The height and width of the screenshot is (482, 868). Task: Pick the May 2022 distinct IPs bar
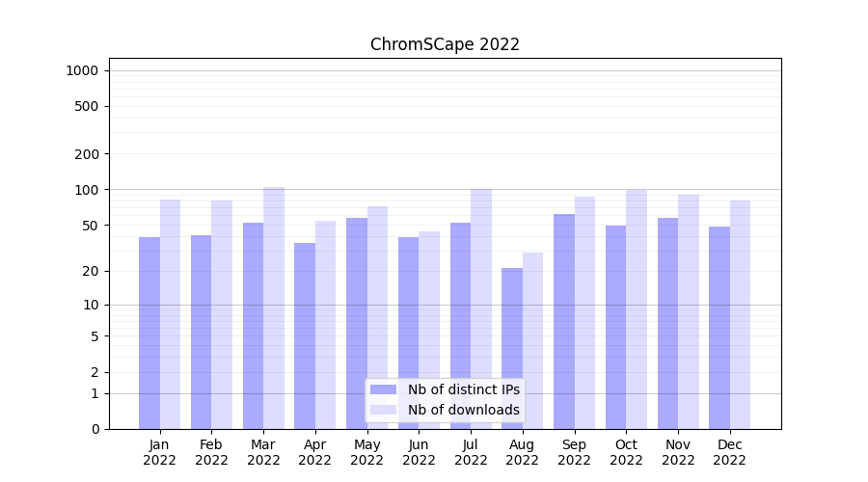[357, 323]
